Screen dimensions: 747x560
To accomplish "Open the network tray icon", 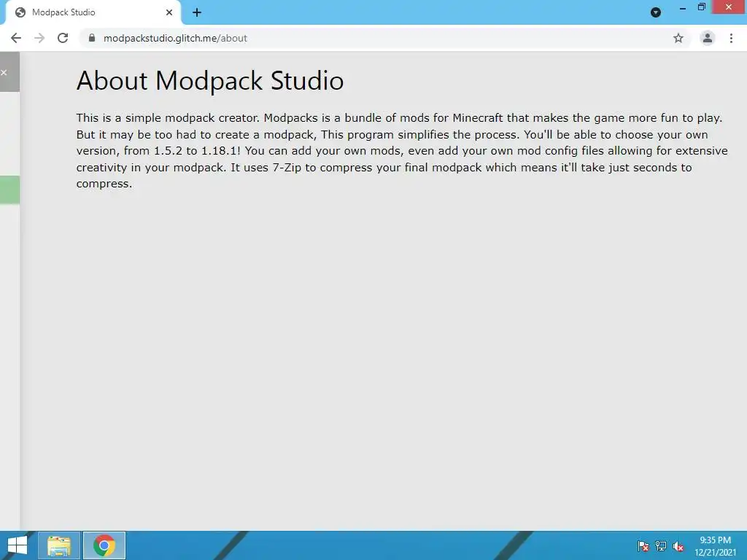I will [661, 546].
